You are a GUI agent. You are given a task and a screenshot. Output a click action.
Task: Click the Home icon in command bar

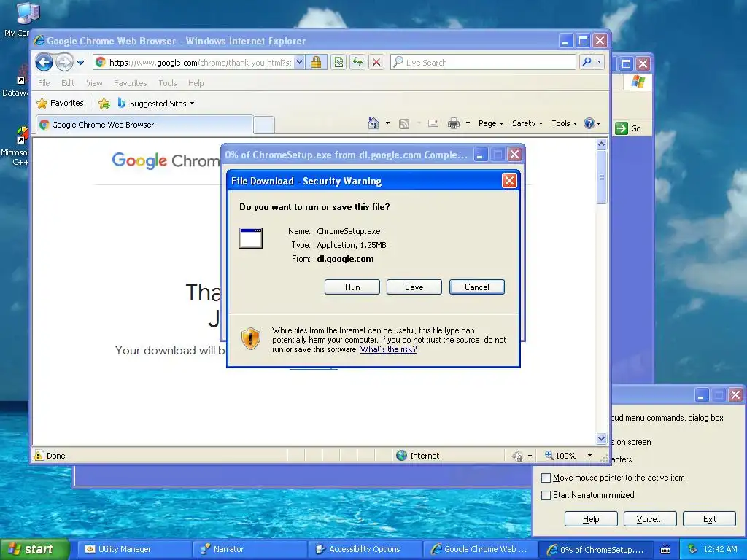[373, 123]
